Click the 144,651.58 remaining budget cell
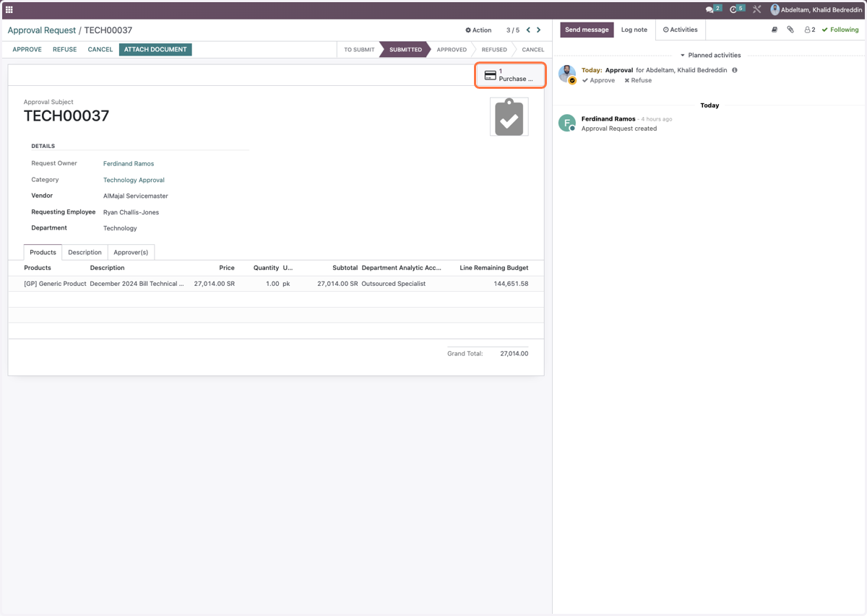Viewport: 867px width, 616px height. coord(511,284)
